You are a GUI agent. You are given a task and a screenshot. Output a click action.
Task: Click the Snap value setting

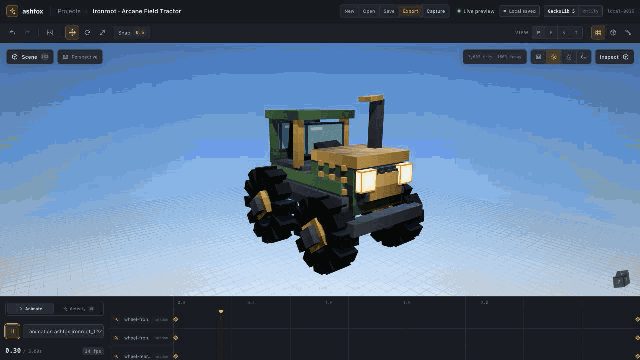(131, 32)
